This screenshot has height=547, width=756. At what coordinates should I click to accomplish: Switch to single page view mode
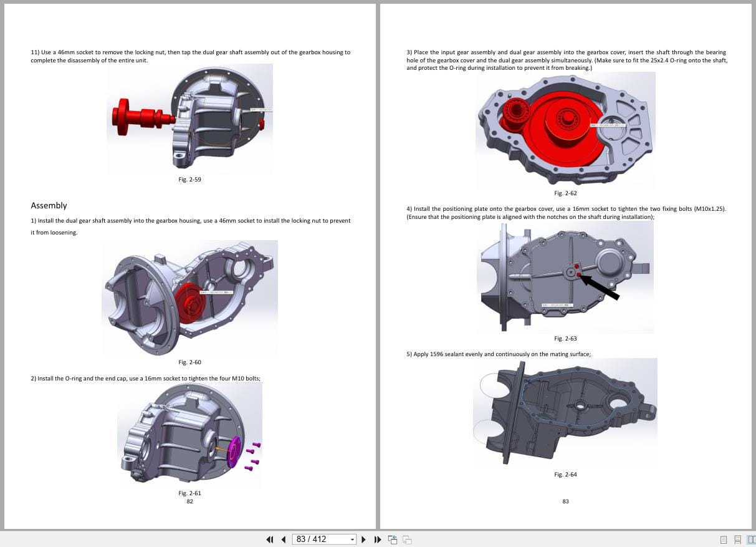724,539
